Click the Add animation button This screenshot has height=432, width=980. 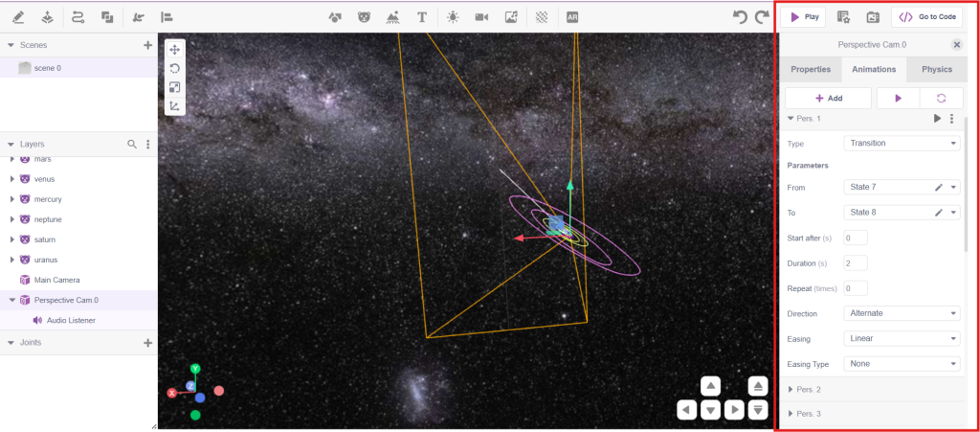point(828,98)
